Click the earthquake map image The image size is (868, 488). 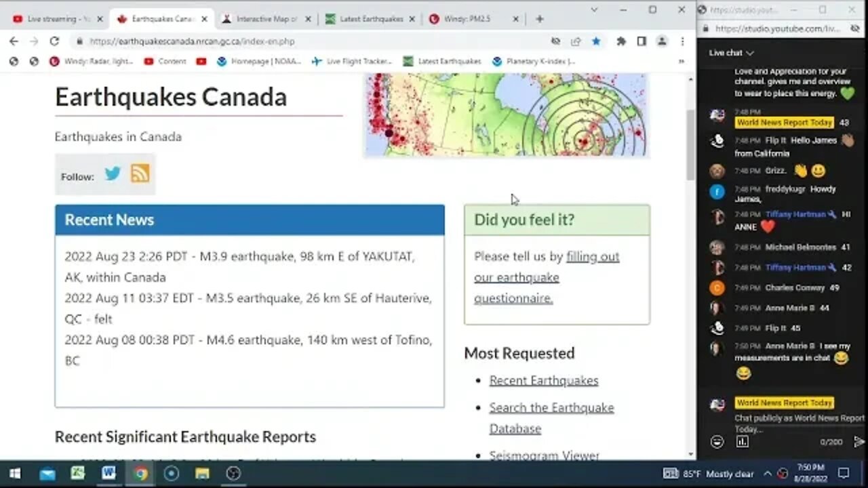point(507,115)
